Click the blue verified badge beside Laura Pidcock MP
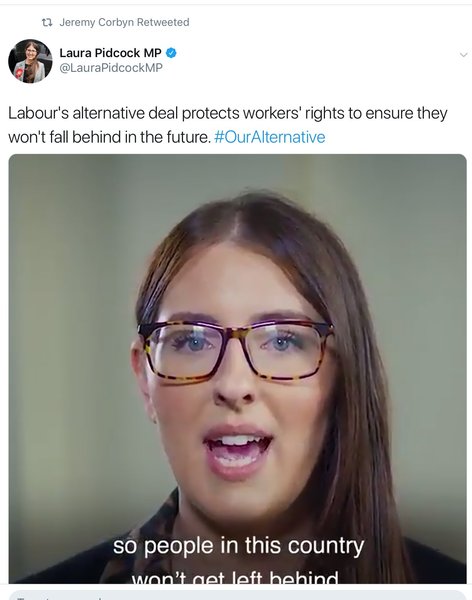Screen dimensions: 472x600 [171, 53]
